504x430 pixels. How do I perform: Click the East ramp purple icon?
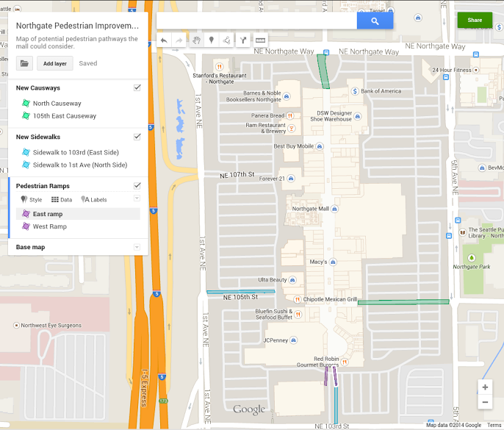(26, 214)
